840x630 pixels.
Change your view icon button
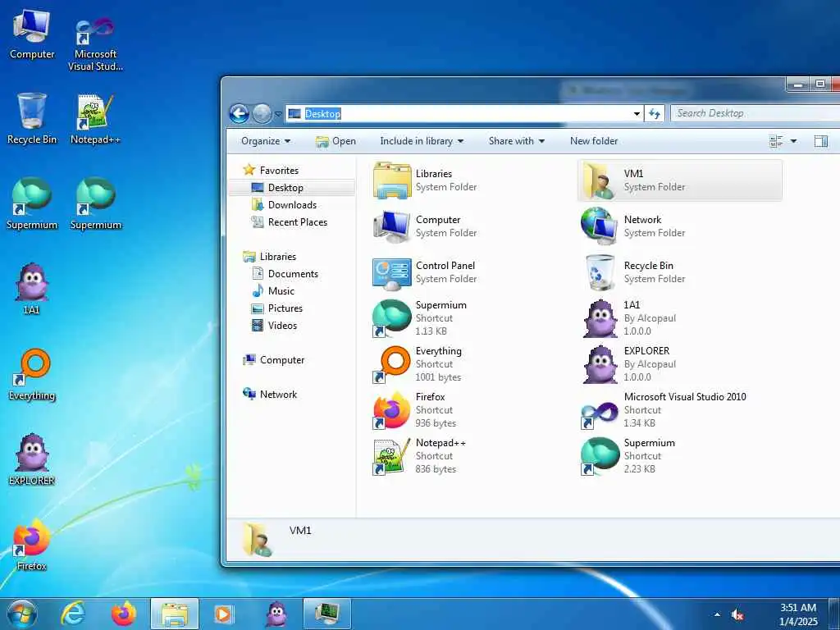pyautogui.click(x=776, y=141)
